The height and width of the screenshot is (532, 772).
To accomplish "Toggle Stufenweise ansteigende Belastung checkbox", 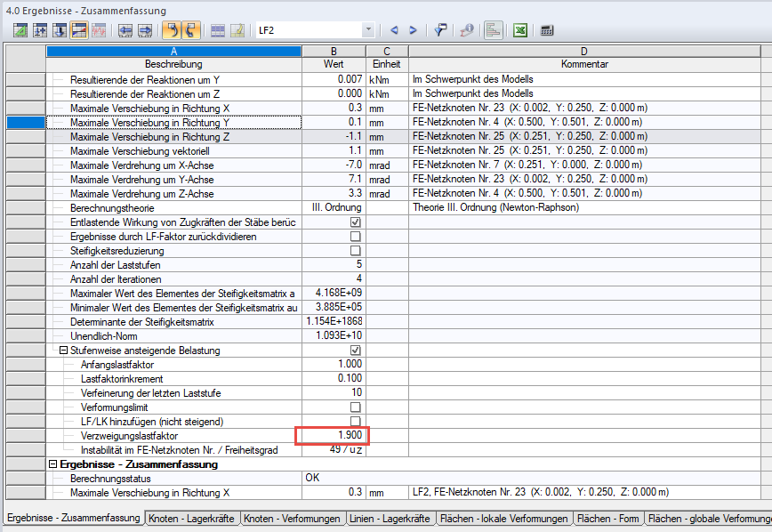I will pos(355,351).
